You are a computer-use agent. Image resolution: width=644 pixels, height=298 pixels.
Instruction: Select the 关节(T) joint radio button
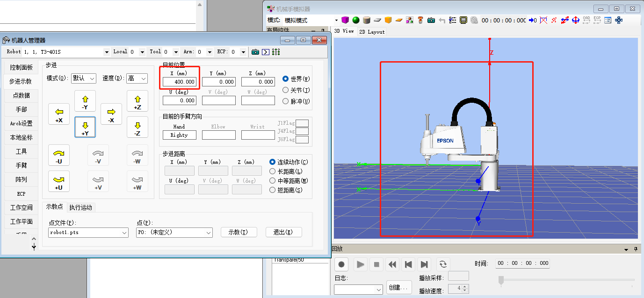[x=285, y=90]
